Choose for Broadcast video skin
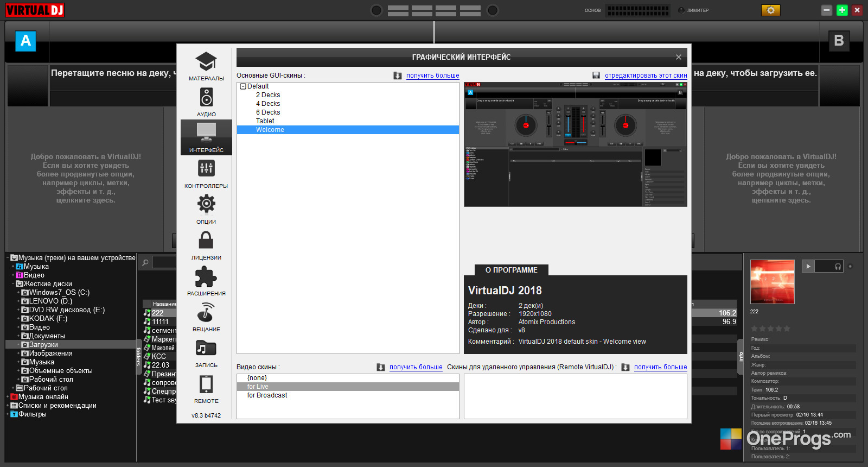The image size is (868, 467). point(348,395)
